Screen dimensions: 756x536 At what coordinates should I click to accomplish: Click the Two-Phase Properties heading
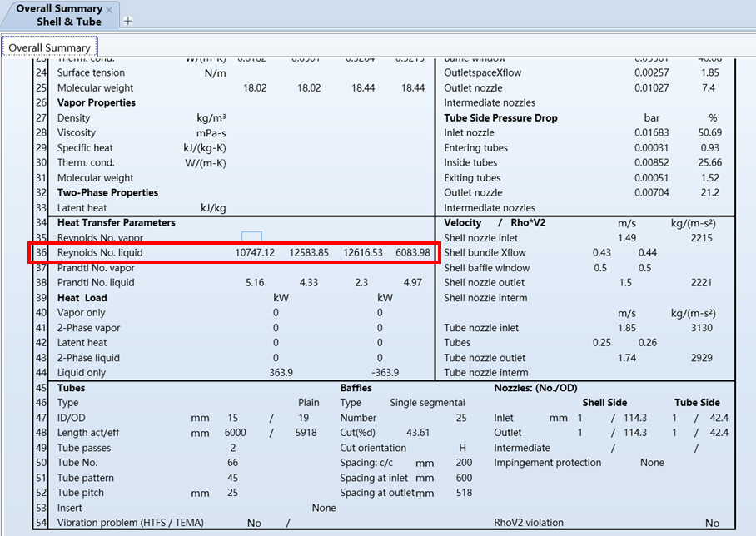click(x=107, y=193)
